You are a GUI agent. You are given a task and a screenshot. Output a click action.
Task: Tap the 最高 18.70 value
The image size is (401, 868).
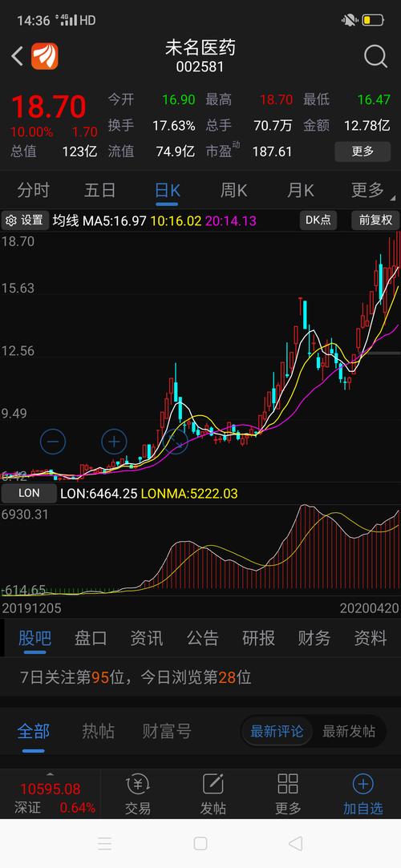[276, 99]
